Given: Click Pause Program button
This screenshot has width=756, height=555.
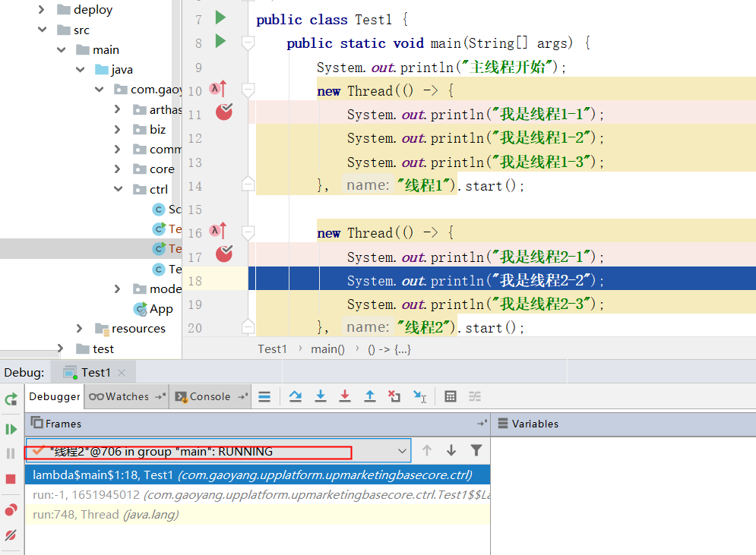Looking at the screenshot, I should click(11, 453).
